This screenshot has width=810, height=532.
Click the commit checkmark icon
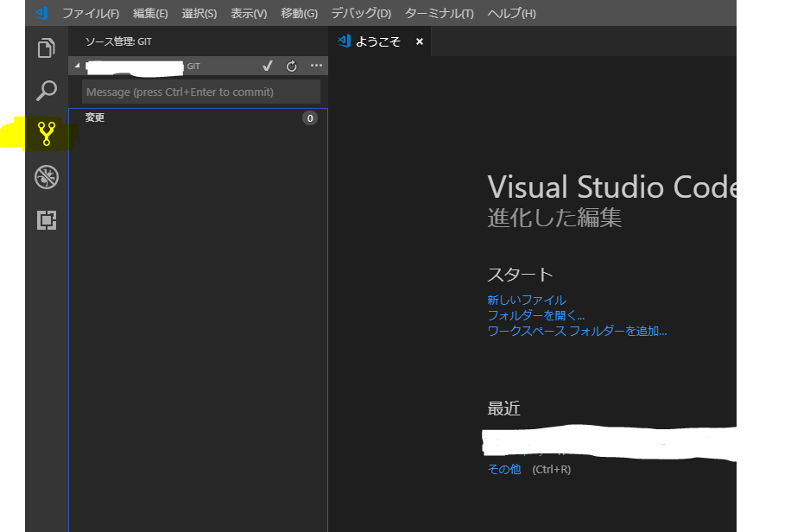point(268,66)
